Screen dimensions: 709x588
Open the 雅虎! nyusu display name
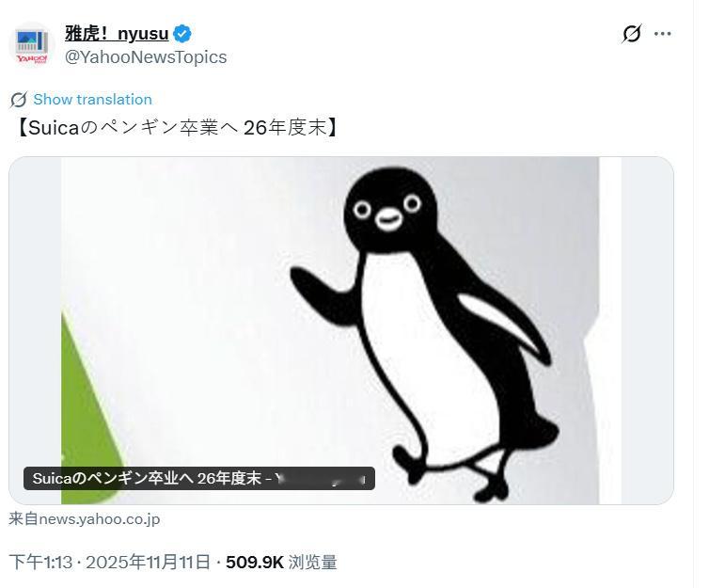(x=117, y=34)
